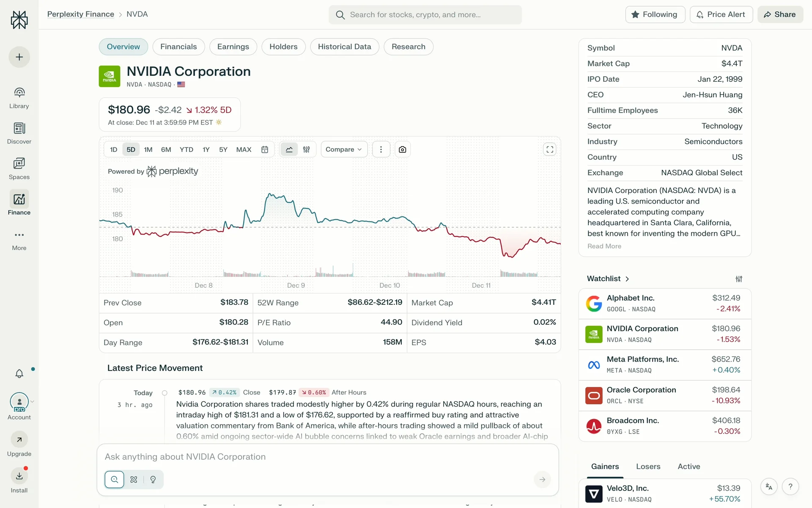Screen dimensions: 812x508
Task: Open the notifications bell in the sidebar
Action: pos(19,373)
